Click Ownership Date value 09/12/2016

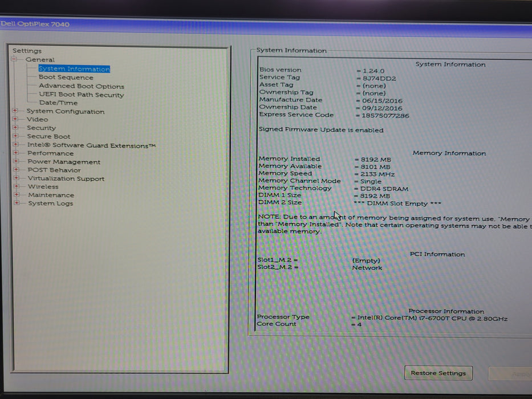pos(381,108)
